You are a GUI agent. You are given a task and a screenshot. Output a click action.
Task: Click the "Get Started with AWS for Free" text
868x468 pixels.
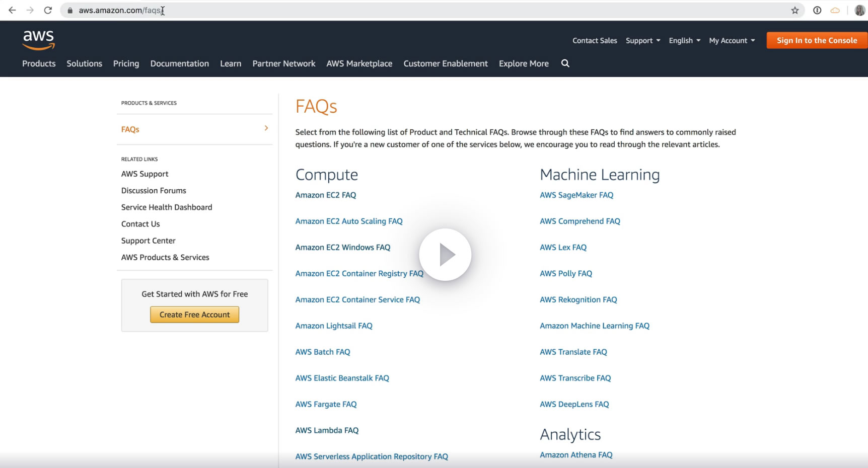pyautogui.click(x=195, y=294)
